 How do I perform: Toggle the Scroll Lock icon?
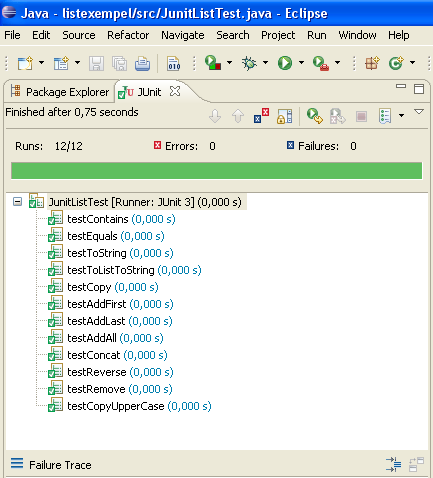(285, 116)
